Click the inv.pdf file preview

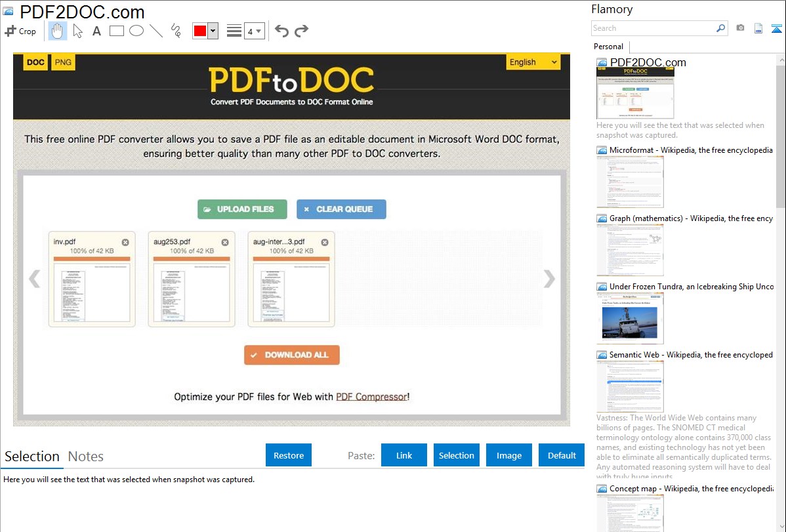pos(92,293)
